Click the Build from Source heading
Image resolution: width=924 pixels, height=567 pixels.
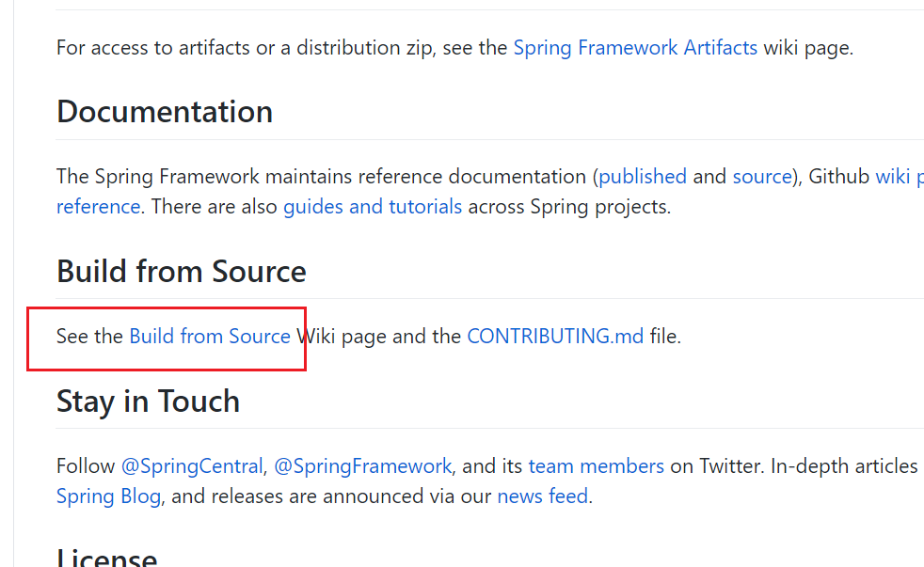182,271
